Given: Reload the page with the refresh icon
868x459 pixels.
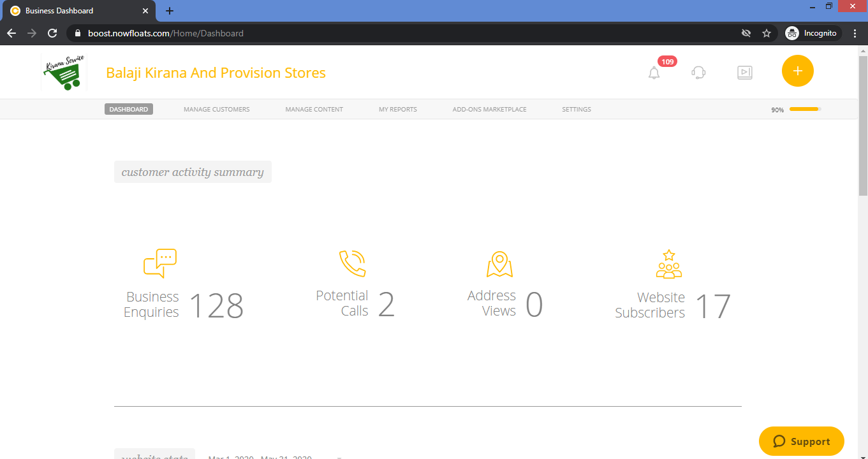Looking at the screenshot, I should (52, 33).
